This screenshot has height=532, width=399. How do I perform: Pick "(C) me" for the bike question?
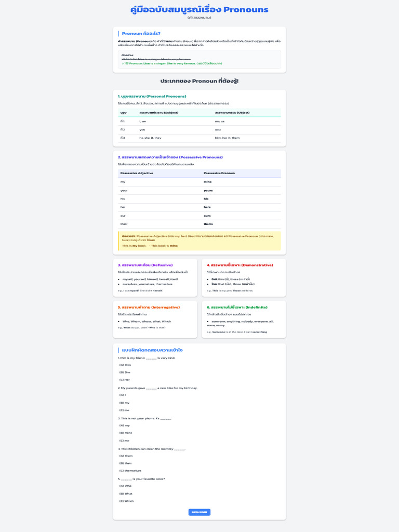125,410
